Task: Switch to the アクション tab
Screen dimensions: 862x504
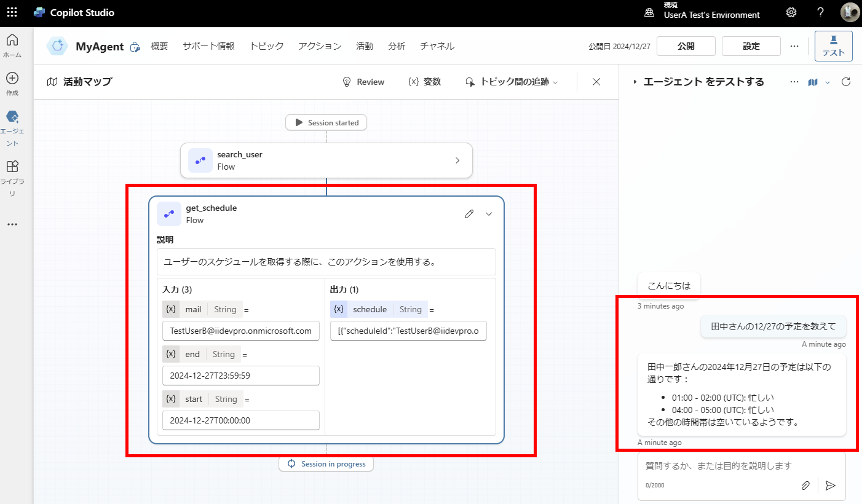Action: coord(320,46)
